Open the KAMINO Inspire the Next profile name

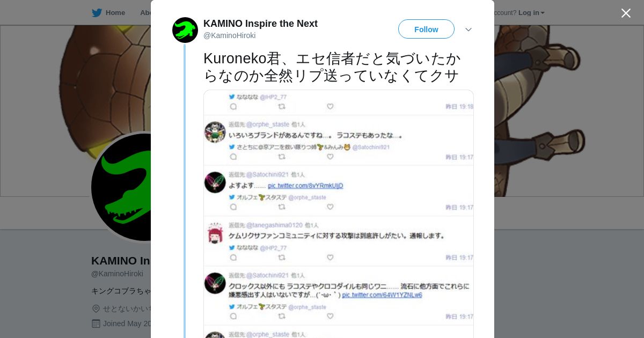(260, 24)
